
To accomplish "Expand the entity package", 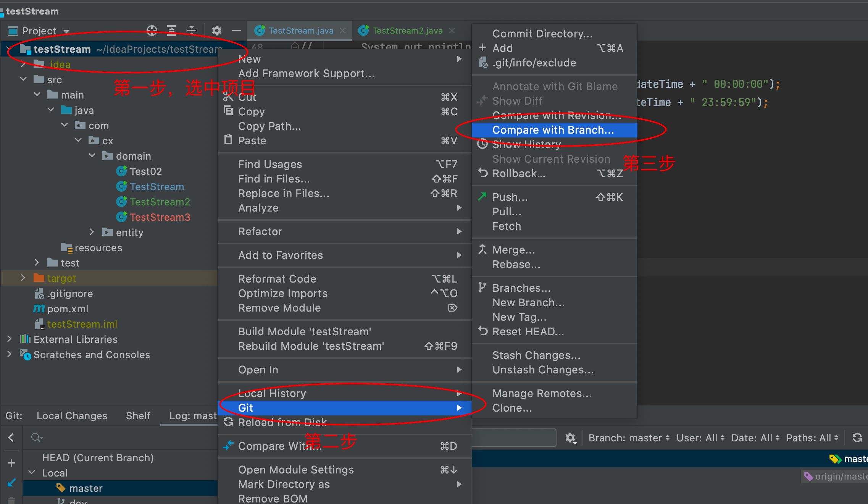I will [92, 232].
